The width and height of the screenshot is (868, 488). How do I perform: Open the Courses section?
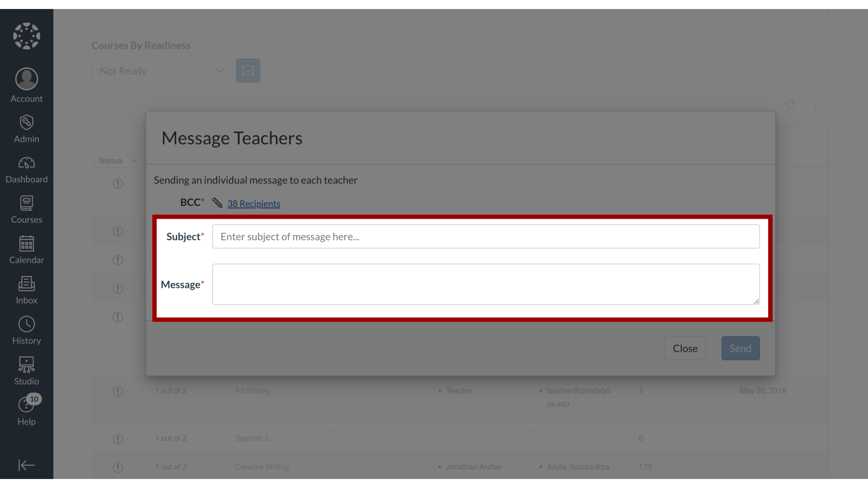(26, 209)
